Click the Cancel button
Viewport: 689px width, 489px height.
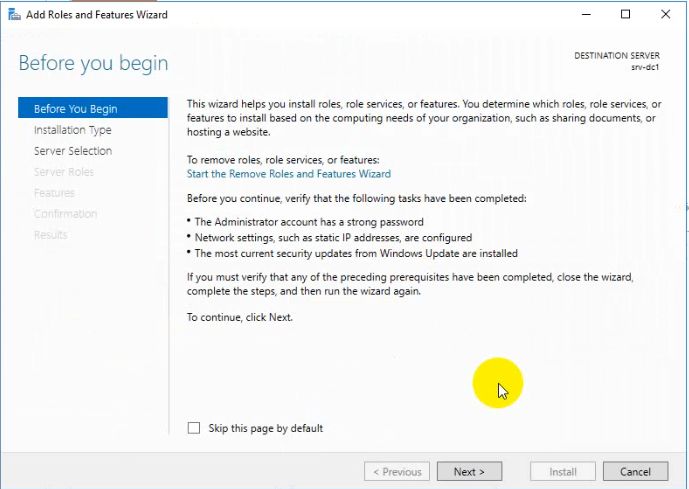click(x=635, y=471)
